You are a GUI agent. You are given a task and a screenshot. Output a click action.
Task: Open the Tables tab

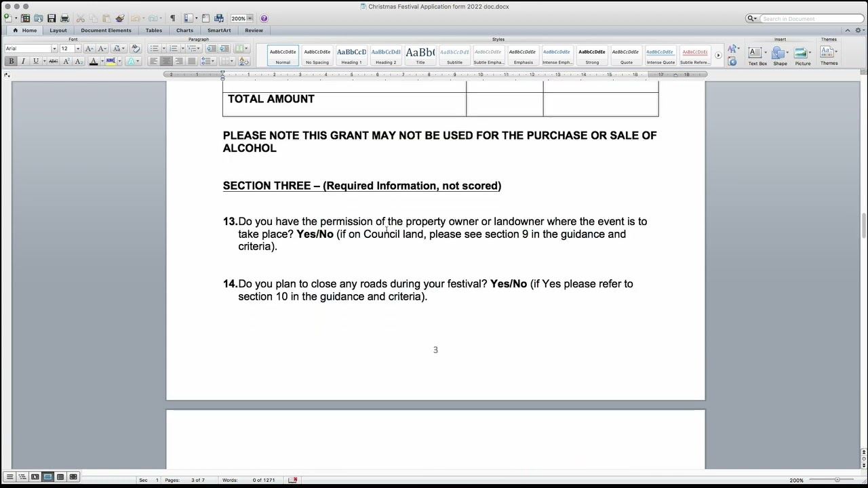[154, 30]
